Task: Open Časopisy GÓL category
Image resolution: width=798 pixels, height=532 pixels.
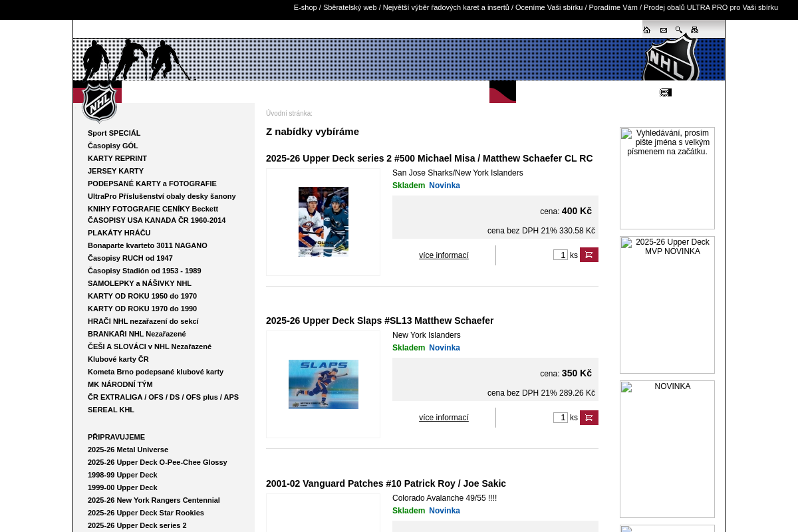Action: pyautogui.click(x=113, y=146)
